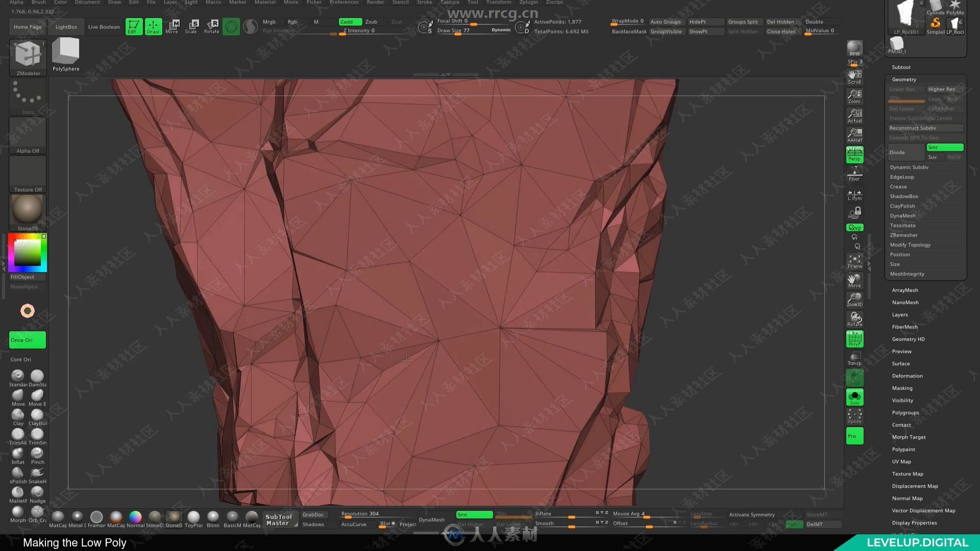Viewport: 980px width, 551px height.
Task: Expand the Masking subpalette
Action: click(902, 388)
